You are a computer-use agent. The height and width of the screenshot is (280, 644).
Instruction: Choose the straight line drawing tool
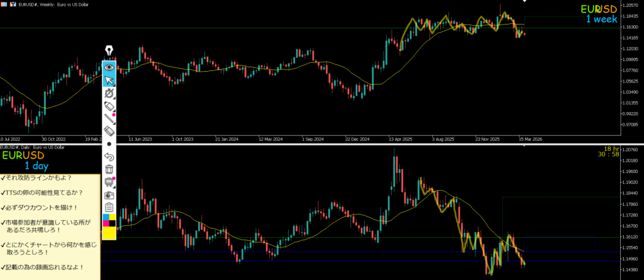tap(109, 118)
